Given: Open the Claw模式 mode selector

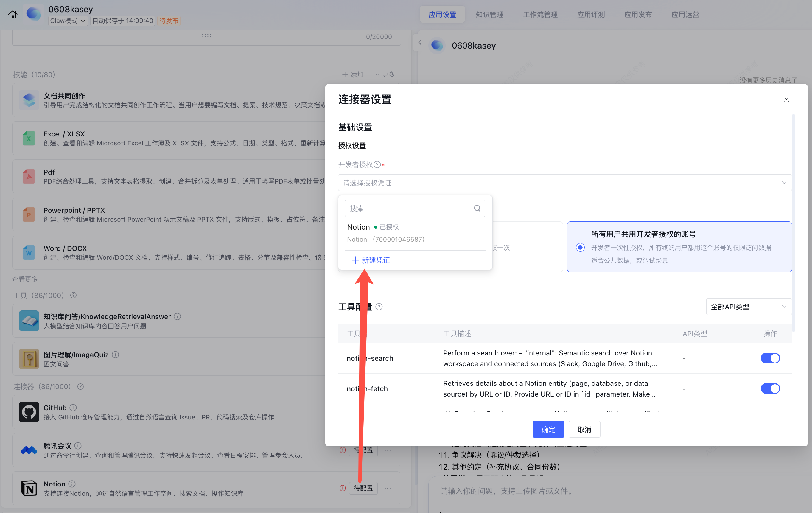Looking at the screenshot, I should tap(68, 21).
